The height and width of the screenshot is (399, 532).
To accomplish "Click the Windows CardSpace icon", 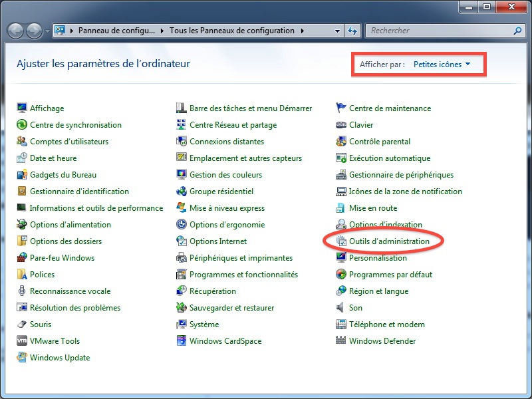I will pyautogui.click(x=181, y=340).
